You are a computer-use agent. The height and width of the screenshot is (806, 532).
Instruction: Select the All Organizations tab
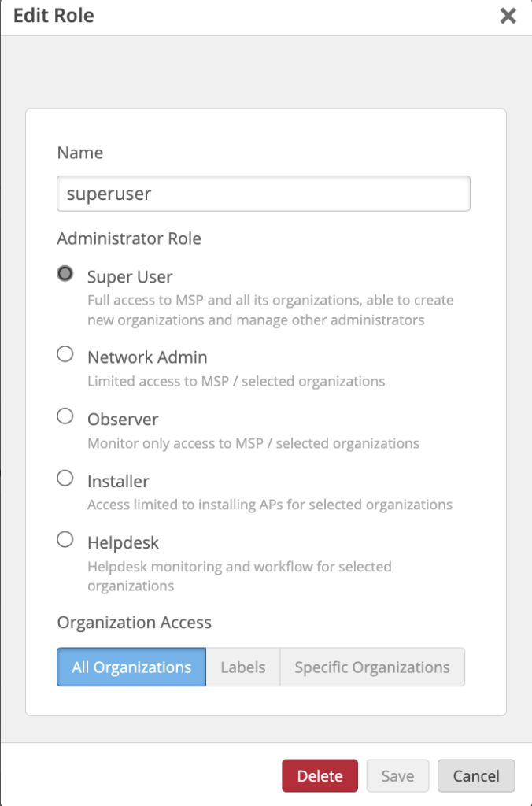tap(131, 667)
